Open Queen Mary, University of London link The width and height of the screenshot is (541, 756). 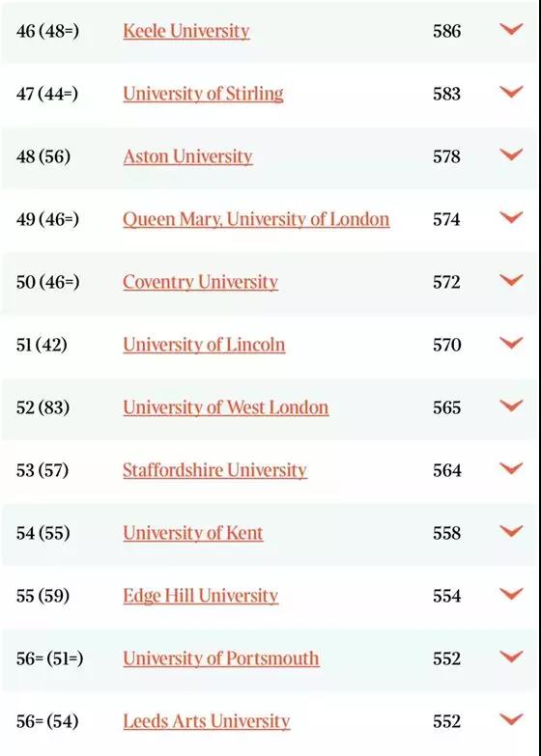click(256, 219)
